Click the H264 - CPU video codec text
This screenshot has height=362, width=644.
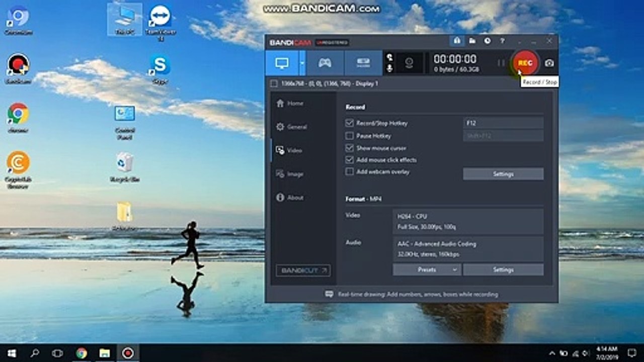click(412, 216)
